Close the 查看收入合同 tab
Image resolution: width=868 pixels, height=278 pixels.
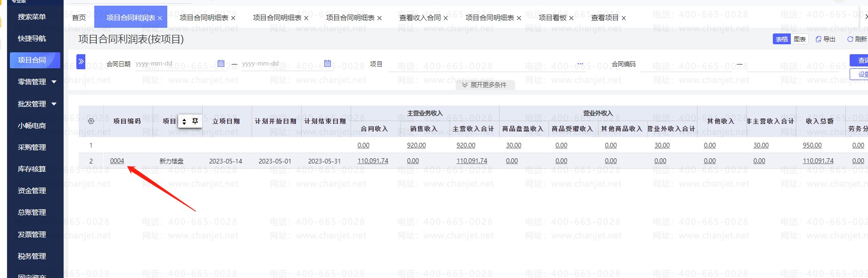(445, 18)
